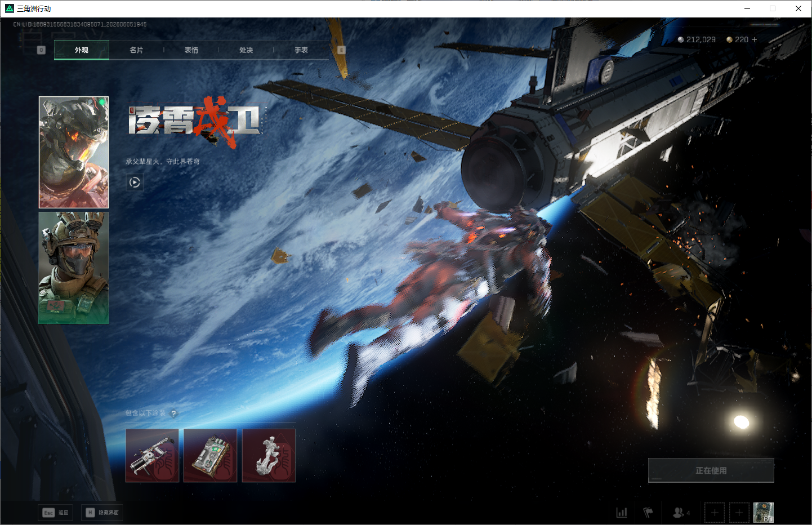This screenshot has width=812, height=525.
Task: Select the 外观 tab
Action: point(82,50)
